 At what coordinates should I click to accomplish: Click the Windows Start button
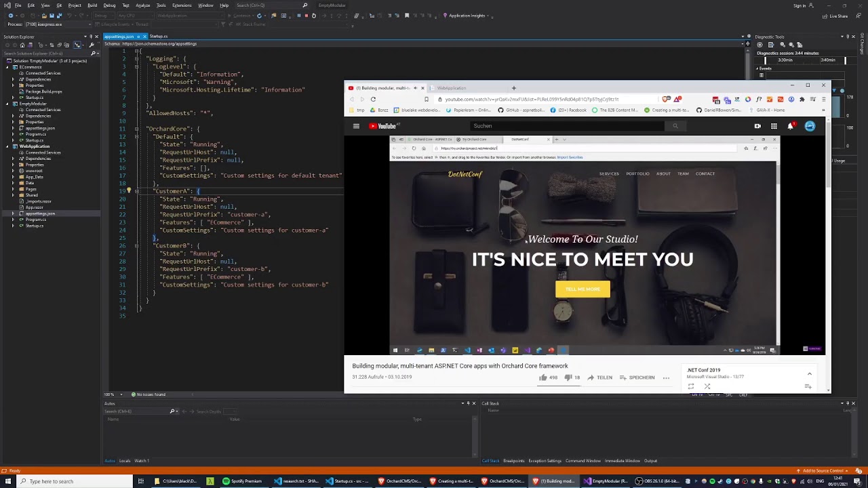[x=7, y=481]
